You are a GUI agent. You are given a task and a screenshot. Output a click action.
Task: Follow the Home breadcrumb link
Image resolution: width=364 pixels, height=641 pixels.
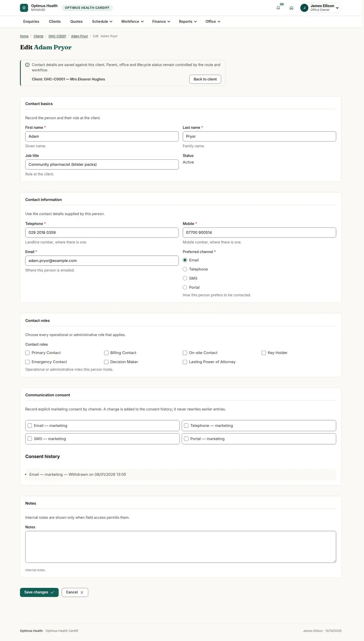point(24,36)
